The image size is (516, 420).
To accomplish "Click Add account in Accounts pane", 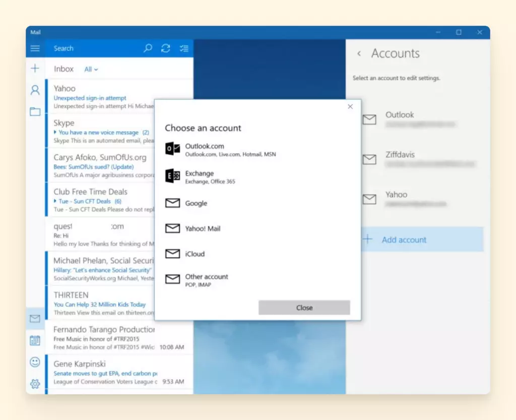I will [x=422, y=239].
